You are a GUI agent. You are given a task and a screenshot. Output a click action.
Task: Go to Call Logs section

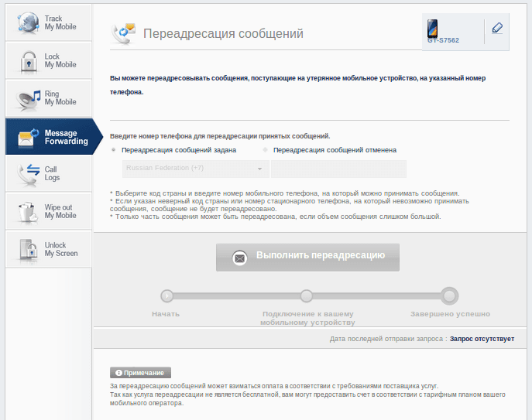click(49, 173)
